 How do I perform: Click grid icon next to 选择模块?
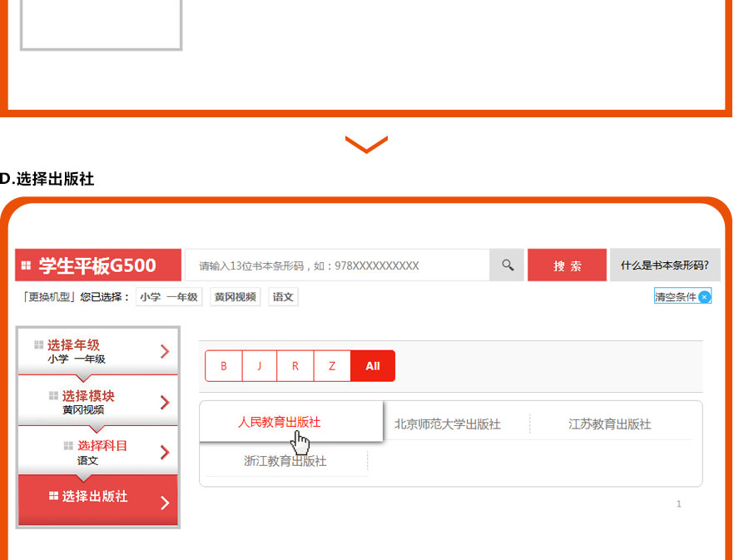[54, 395]
